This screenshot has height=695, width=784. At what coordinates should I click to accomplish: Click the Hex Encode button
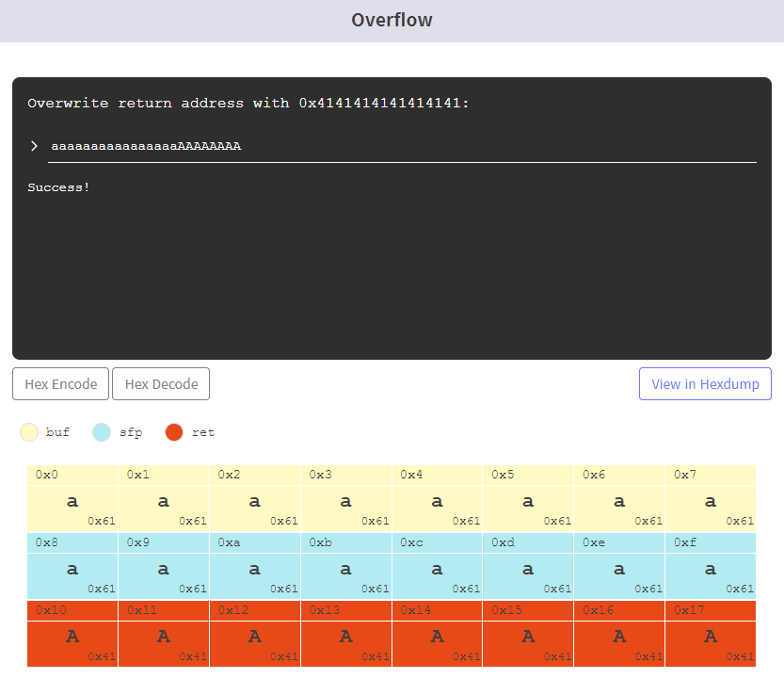(x=60, y=384)
